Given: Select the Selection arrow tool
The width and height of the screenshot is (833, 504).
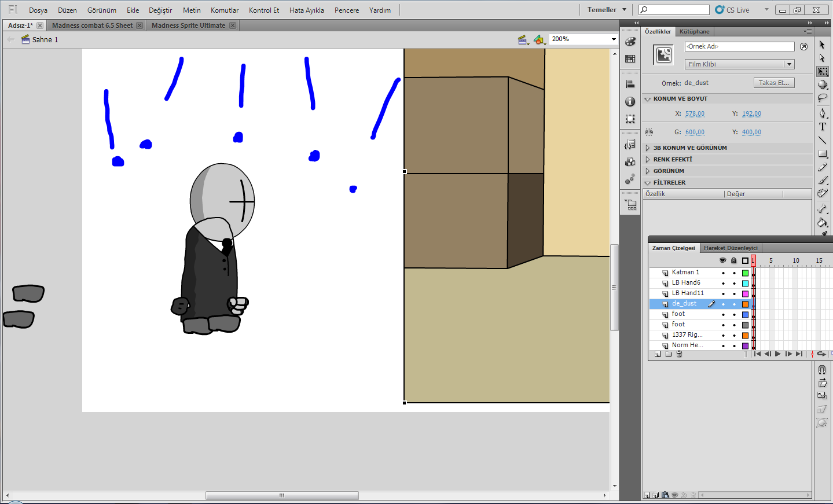Looking at the screenshot, I should click(822, 45).
